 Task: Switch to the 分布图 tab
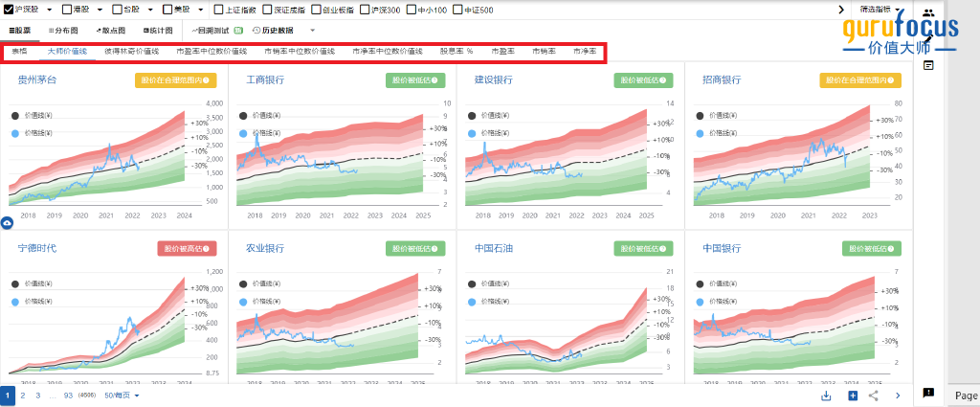click(63, 30)
